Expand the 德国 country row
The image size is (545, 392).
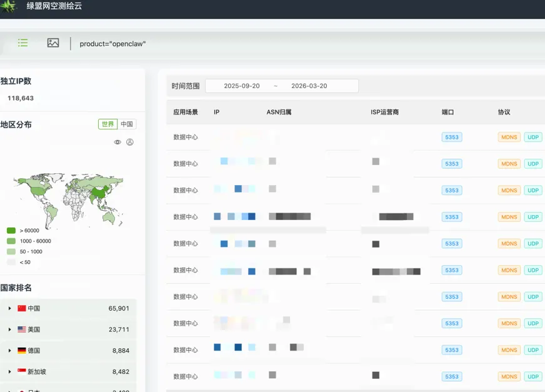(10, 351)
